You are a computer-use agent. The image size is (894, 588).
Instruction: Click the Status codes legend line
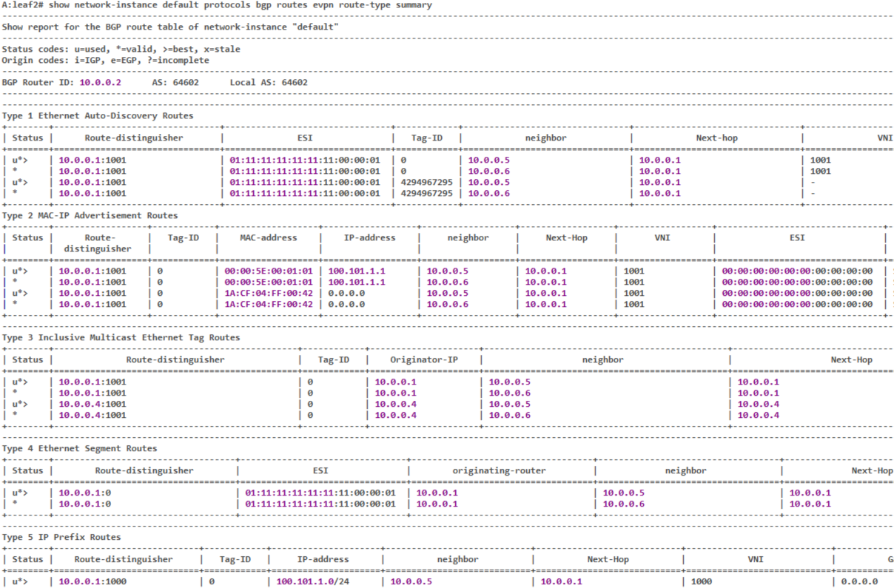pyautogui.click(x=121, y=49)
